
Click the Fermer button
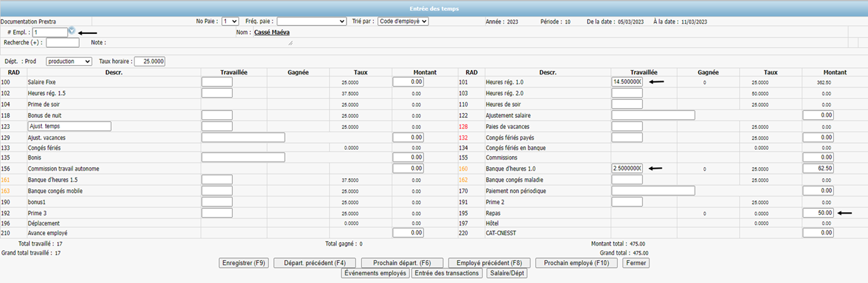point(636,264)
